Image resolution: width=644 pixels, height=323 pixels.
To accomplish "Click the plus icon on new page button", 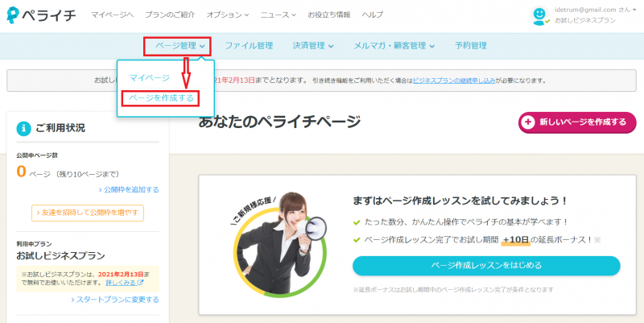I will point(529,122).
